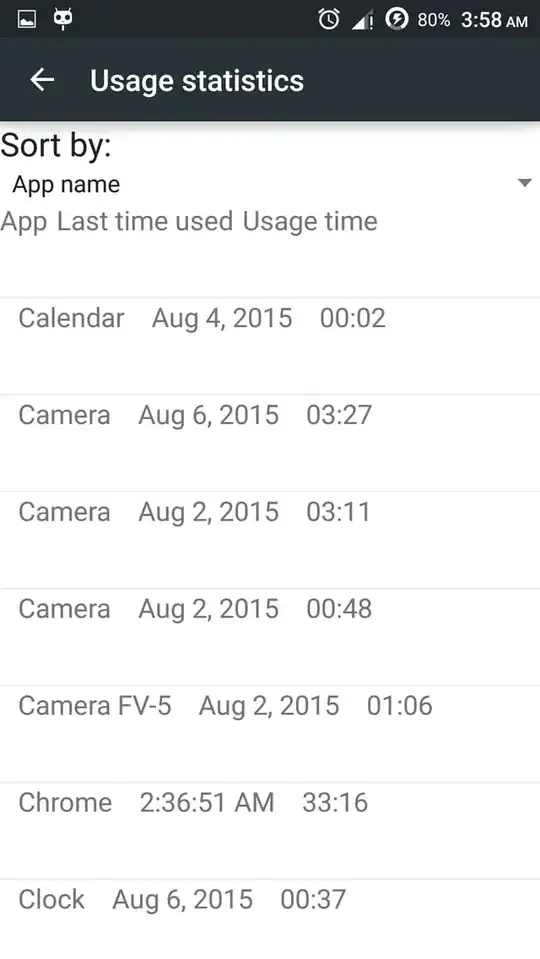Tap the CyanogenMod cat status icon
This screenshot has width=540, height=959.
[x=63, y=19]
